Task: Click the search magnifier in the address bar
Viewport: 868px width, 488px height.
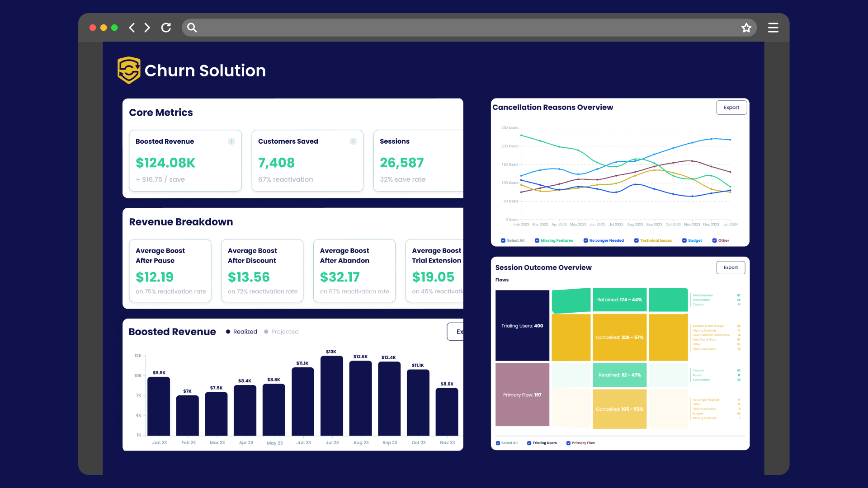Action: 192,28
